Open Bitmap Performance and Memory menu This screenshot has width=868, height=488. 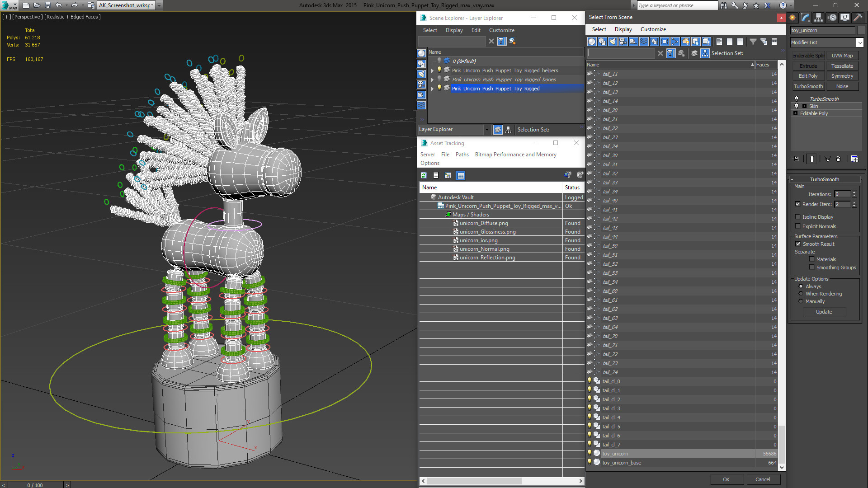click(x=515, y=155)
